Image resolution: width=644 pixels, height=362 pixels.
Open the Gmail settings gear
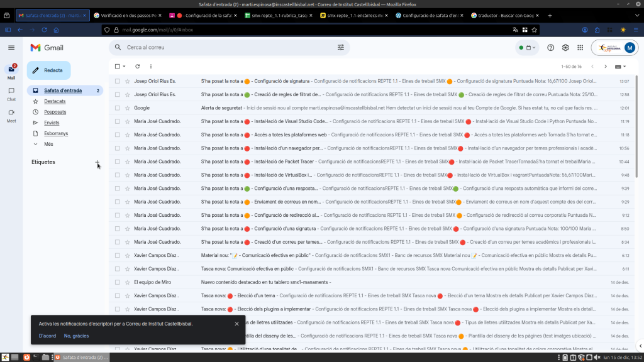click(565, 48)
